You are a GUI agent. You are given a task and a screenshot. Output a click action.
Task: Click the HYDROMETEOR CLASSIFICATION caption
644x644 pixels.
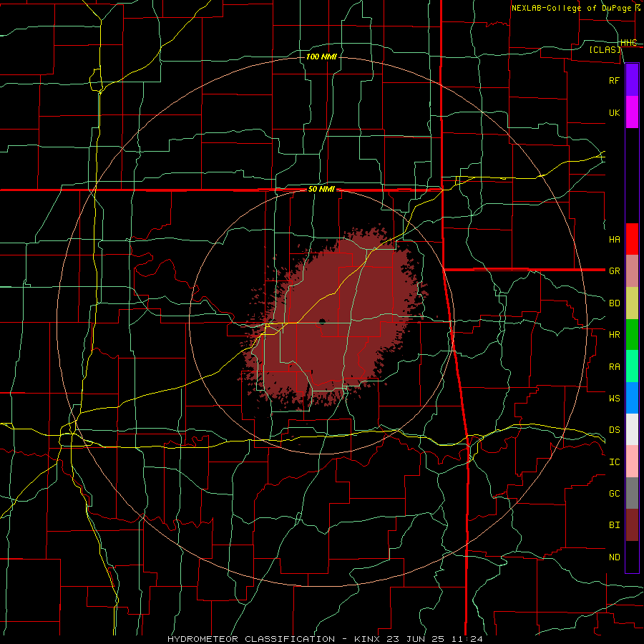coord(250,639)
